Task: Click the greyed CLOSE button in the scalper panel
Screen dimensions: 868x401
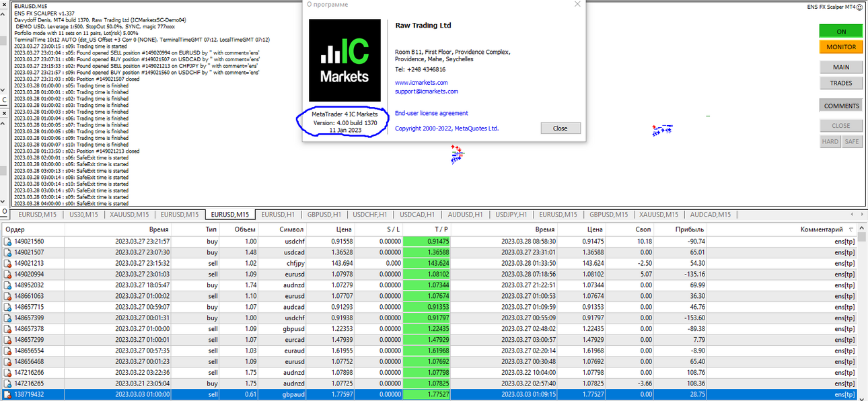Action: click(x=840, y=126)
